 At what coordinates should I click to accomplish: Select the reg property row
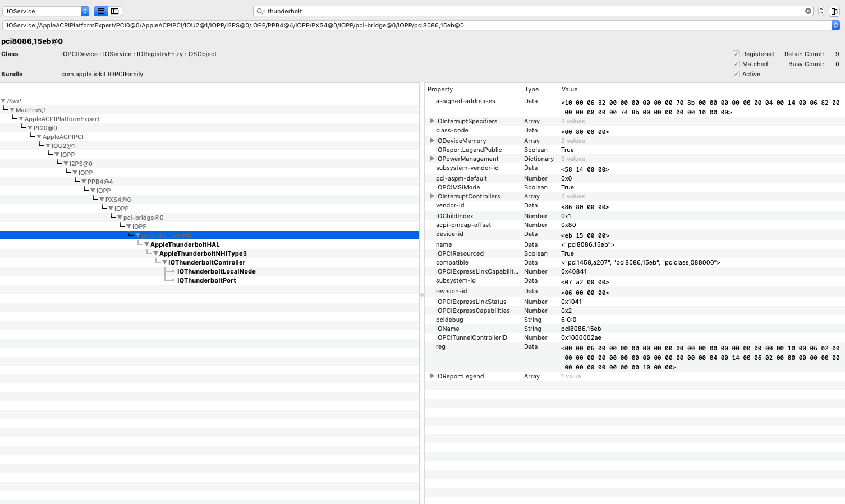pos(635,357)
